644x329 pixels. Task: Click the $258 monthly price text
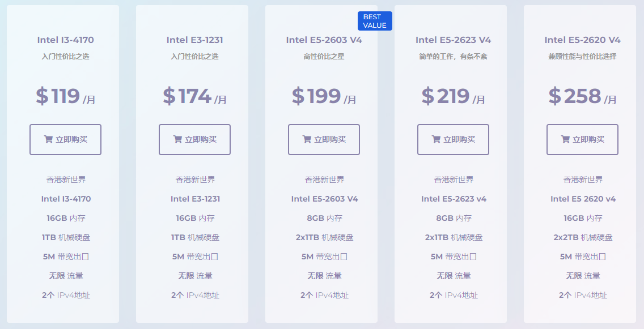pos(582,96)
